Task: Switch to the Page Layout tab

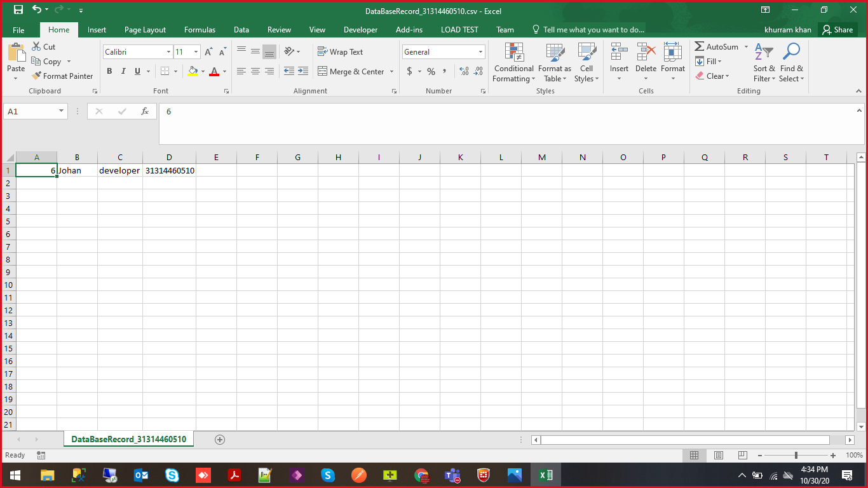Action: tap(145, 30)
